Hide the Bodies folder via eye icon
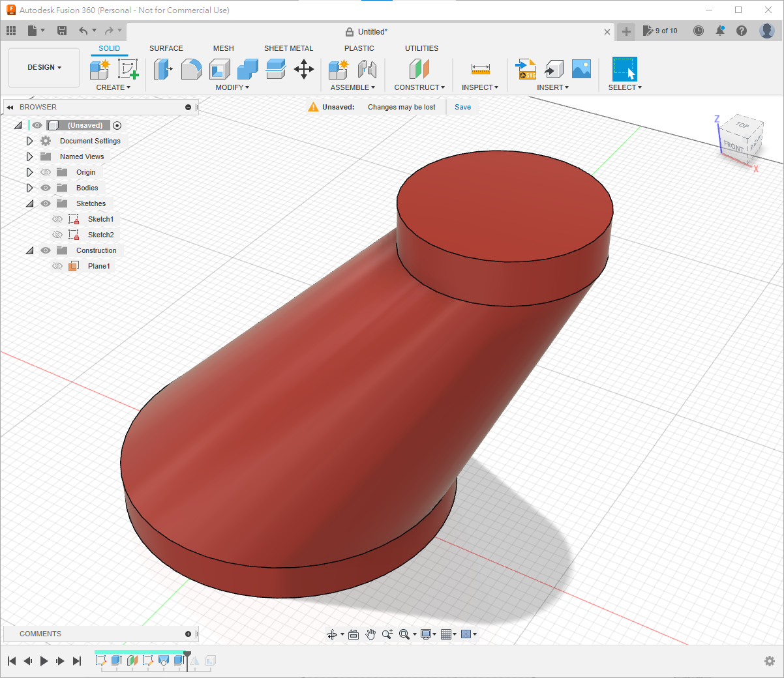This screenshot has height=678, width=784. click(46, 188)
